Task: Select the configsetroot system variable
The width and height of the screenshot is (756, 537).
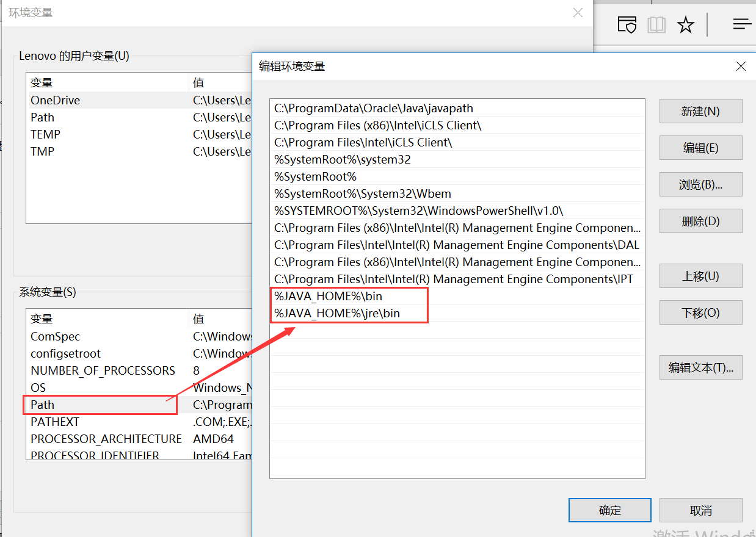Action: click(140, 353)
